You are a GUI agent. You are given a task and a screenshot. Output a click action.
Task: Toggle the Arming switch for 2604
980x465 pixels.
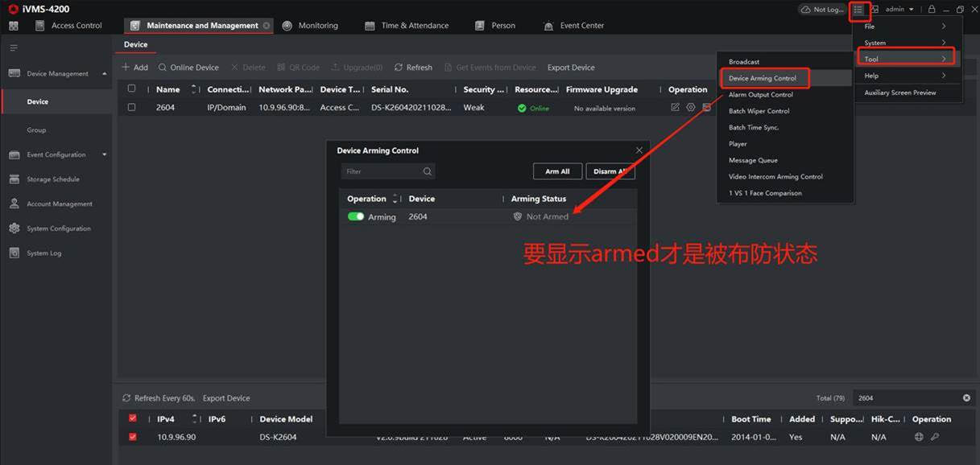point(356,216)
